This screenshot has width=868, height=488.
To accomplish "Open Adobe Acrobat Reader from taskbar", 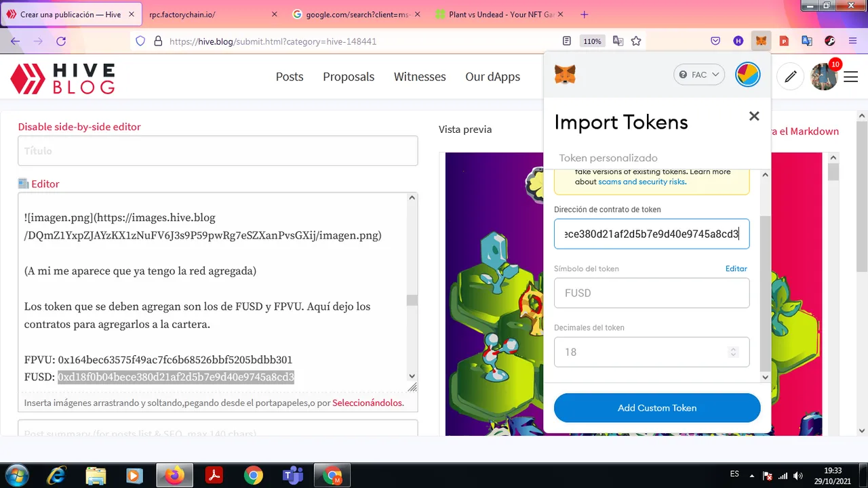I will 214,475.
